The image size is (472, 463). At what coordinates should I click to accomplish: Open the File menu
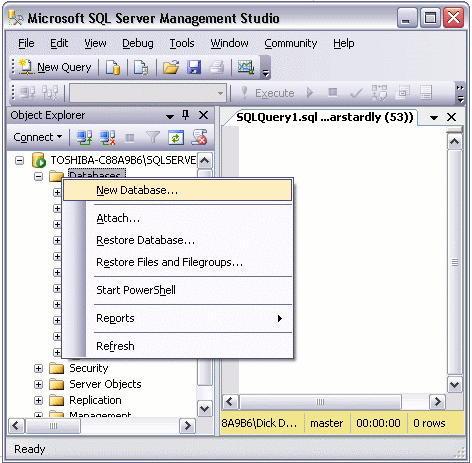pyautogui.click(x=26, y=43)
